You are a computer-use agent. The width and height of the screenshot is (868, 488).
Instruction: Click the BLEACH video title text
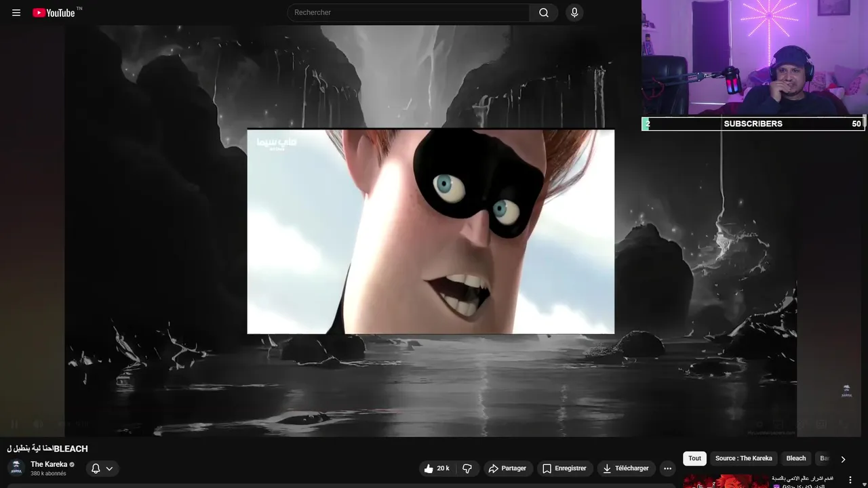pos(47,449)
